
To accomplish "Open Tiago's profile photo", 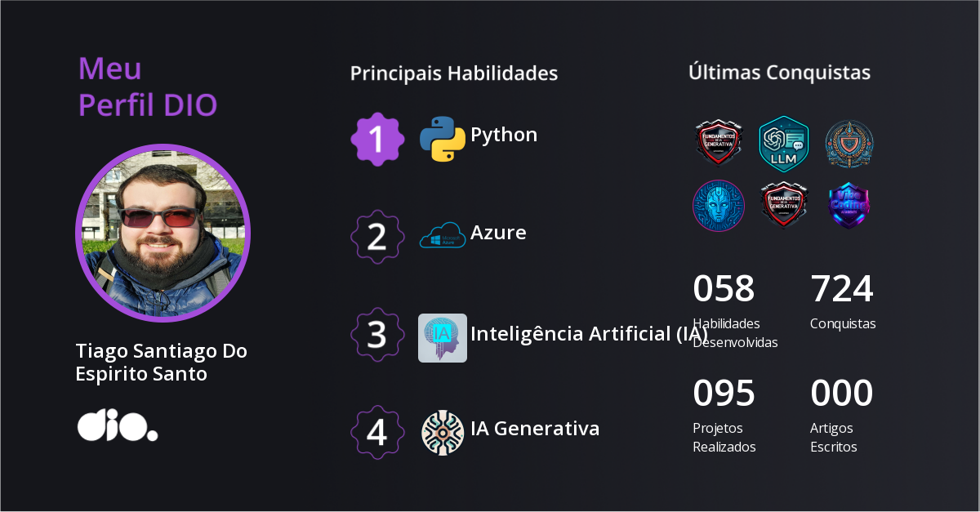I will pyautogui.click(x=163, y=233).
